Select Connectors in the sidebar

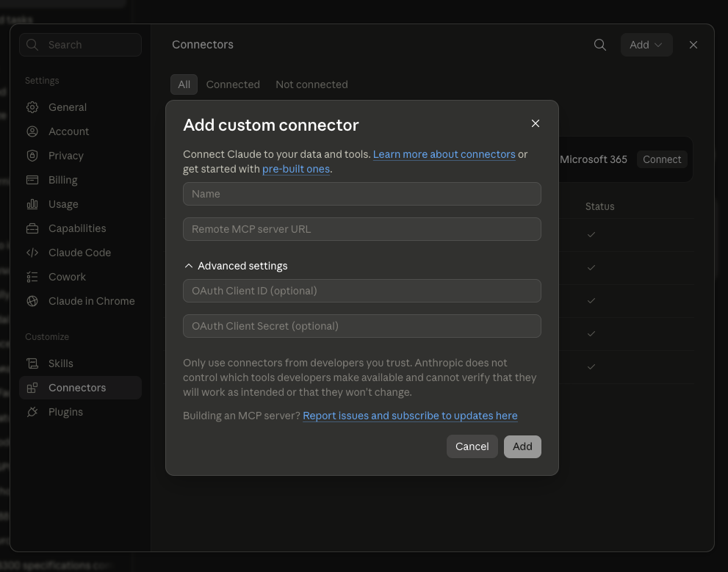(80, 388)
